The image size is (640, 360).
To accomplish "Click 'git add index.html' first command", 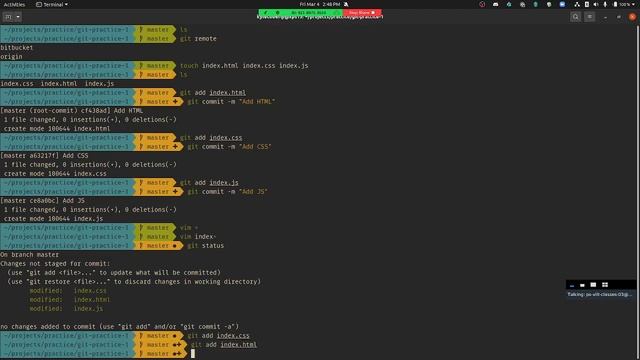I will [x=213, y=93].
